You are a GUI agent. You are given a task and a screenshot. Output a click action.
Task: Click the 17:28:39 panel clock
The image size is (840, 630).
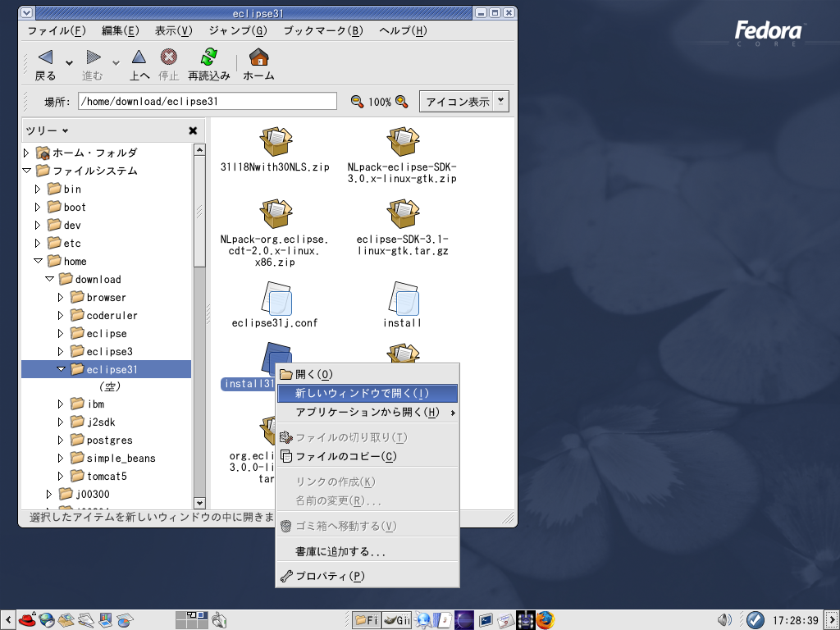[795, 620]
